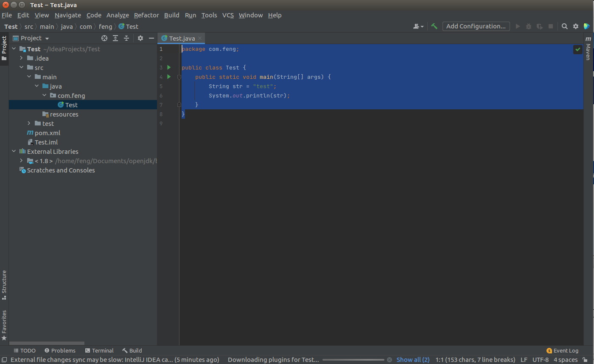
Task: Open the Tools menu
Action: 209,15
